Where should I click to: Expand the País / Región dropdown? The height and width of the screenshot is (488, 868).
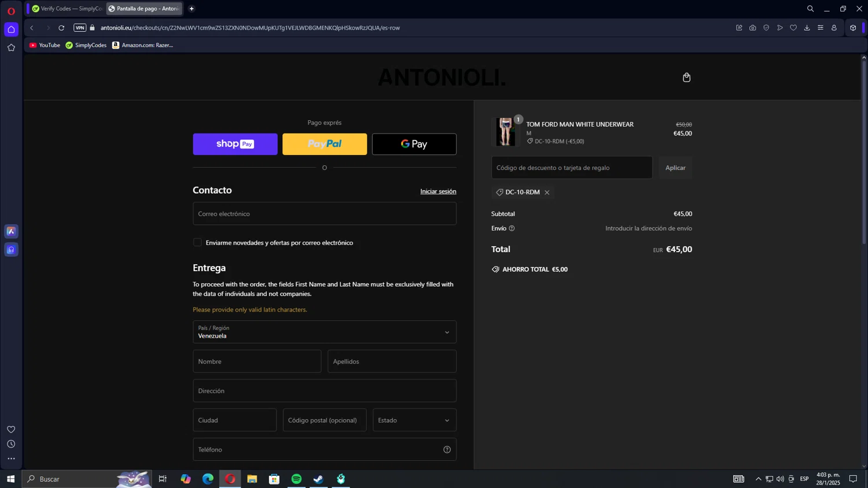pyautogui.click(x=325, y=332)
